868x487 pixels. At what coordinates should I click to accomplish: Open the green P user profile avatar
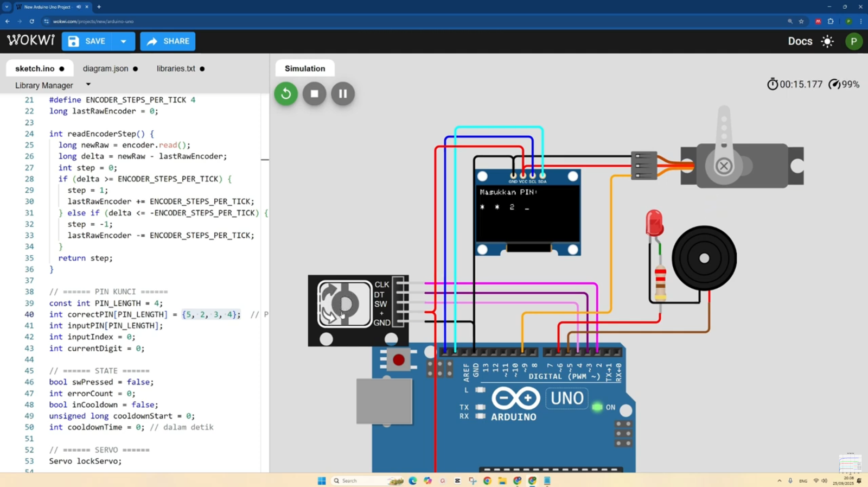tap(853, 41)
